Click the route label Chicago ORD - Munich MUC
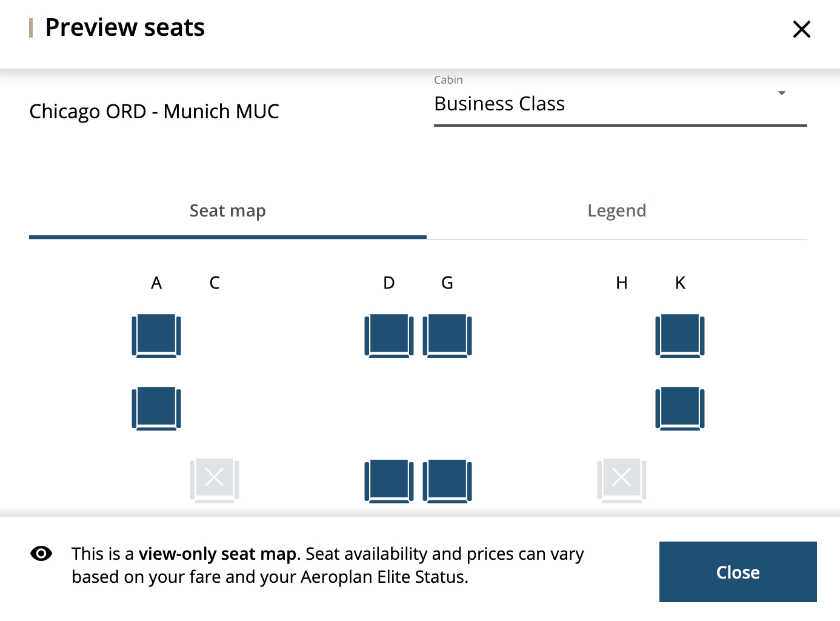 (155, 111)
